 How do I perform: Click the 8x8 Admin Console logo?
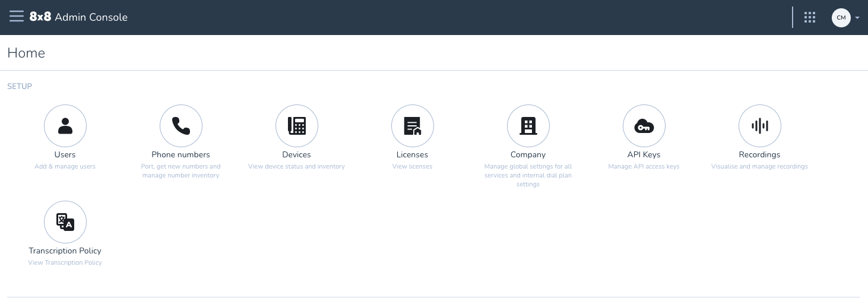coord(78,17)
